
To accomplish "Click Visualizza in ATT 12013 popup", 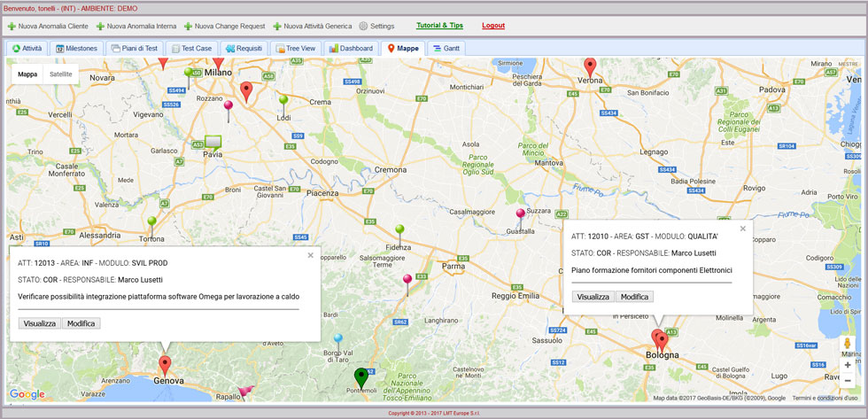I will pyautogui.click(x=40, y=323).
